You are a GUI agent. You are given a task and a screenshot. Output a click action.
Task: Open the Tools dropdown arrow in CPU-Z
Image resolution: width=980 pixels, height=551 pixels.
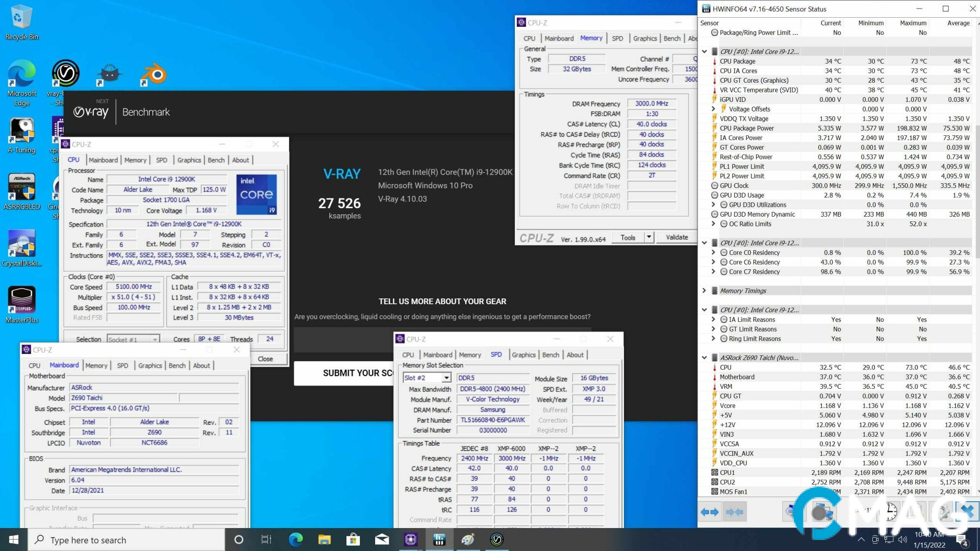click(x=649, y=237)
